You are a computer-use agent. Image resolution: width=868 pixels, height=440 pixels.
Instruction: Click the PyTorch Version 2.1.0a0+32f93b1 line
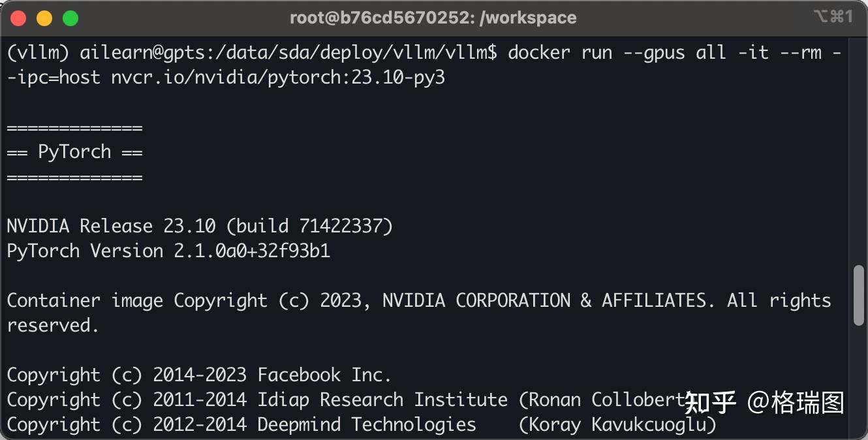coord(168,251)
